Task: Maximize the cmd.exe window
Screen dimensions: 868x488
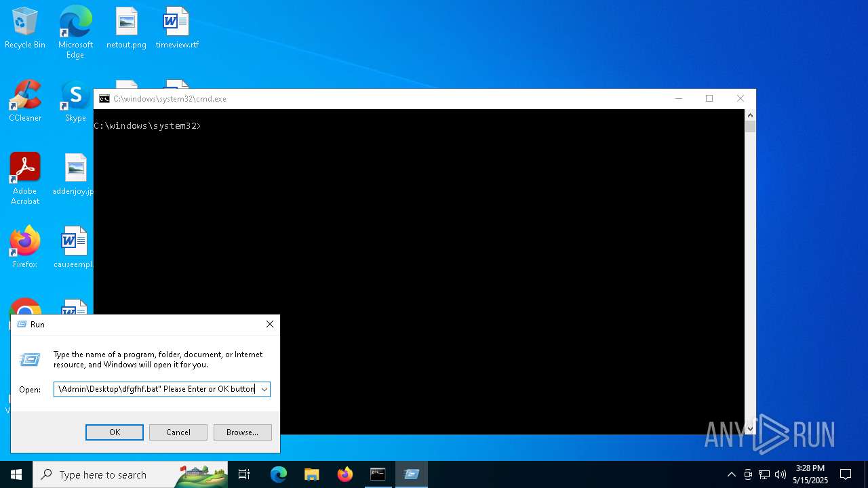Action: coord(709,99)
